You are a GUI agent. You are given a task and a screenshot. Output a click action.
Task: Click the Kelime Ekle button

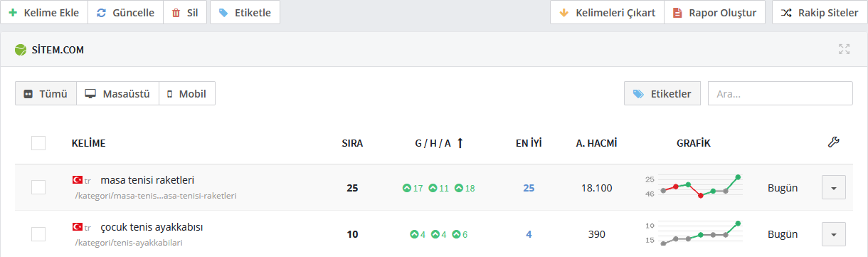(43, 12)
